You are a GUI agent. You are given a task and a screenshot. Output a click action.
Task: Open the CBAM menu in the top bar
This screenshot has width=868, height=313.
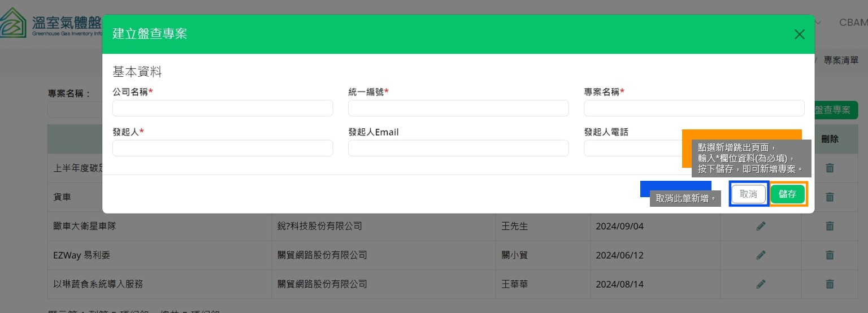pyautogui.click(x=852, y=23)
